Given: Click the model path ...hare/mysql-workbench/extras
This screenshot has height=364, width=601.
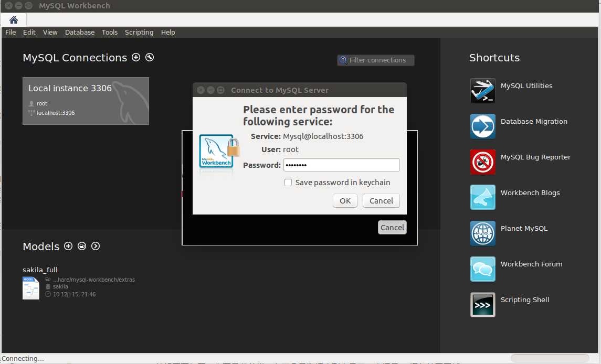Looking at the screenshot, I should pos(94,280).
